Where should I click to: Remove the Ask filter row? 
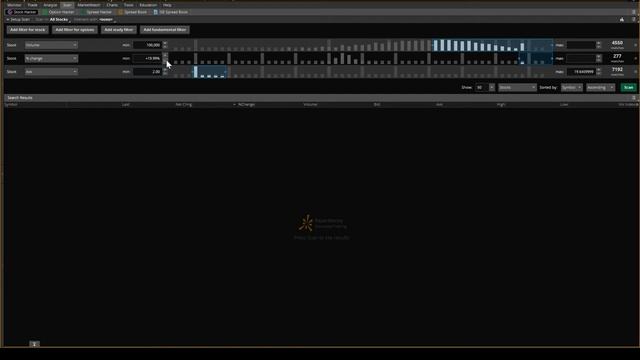[636, 71]
